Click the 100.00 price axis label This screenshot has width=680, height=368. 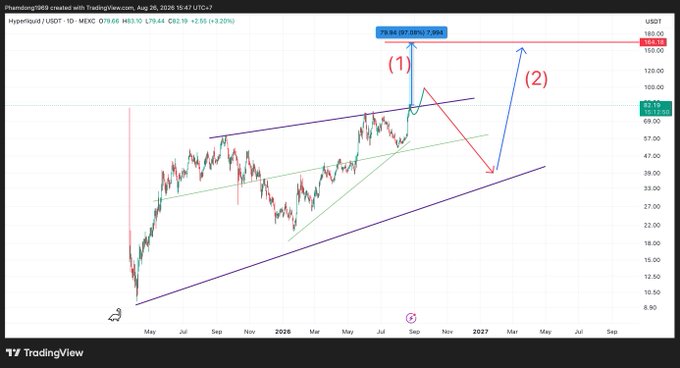[654, 87]
